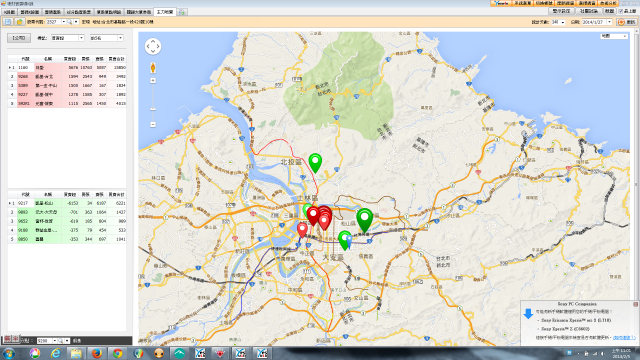
Task: Open Firefox from the Windows taskbar
Action: (97, 353)
